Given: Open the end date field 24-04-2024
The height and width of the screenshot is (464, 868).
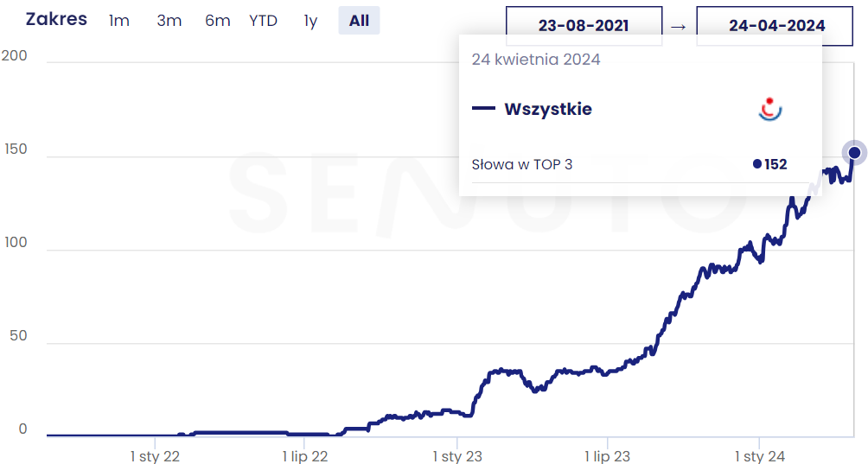Looking at the screenshot, I should (776, 26).
